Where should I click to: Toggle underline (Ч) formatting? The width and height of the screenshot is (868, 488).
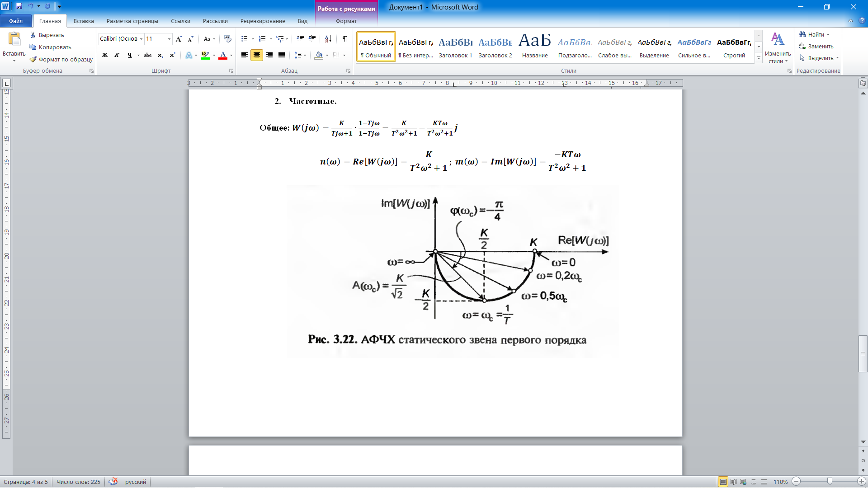pyautogui.click(x=129, y=55)
